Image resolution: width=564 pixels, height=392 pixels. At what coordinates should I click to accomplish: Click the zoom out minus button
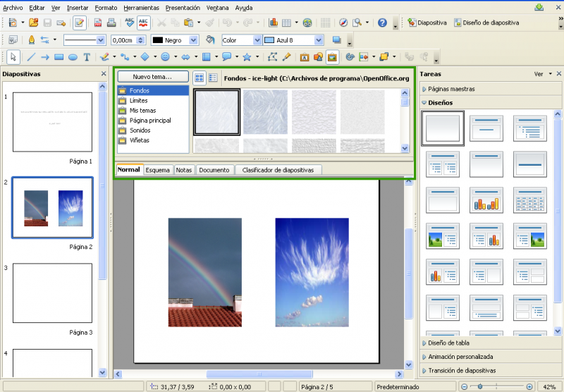coord(464,386)
